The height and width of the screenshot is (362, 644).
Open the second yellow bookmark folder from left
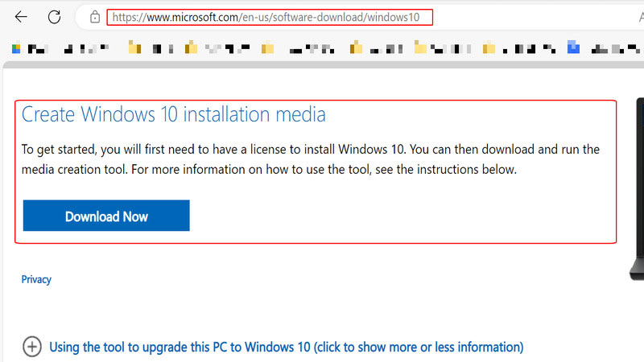click(192, 48)
